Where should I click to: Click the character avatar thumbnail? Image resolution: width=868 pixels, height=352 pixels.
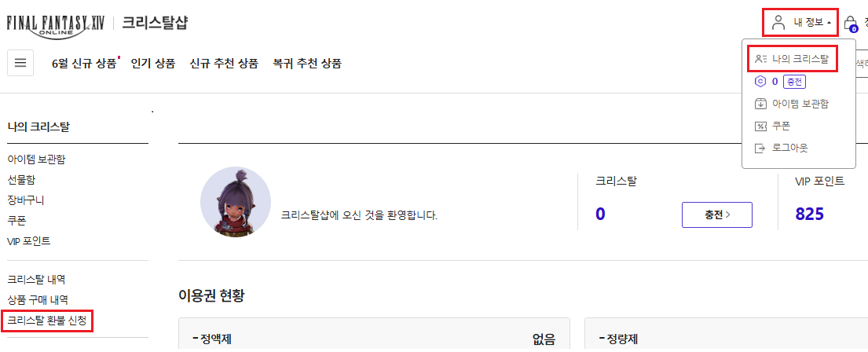coord(236,202)
